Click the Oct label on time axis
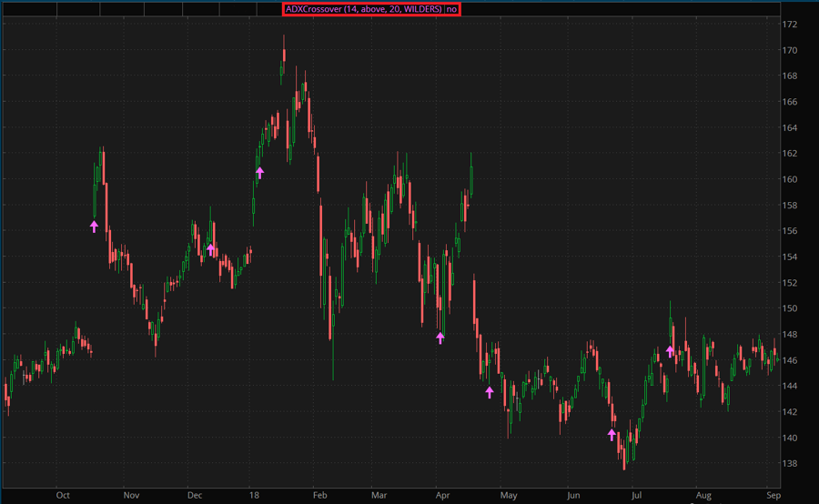 coord(63,496)
